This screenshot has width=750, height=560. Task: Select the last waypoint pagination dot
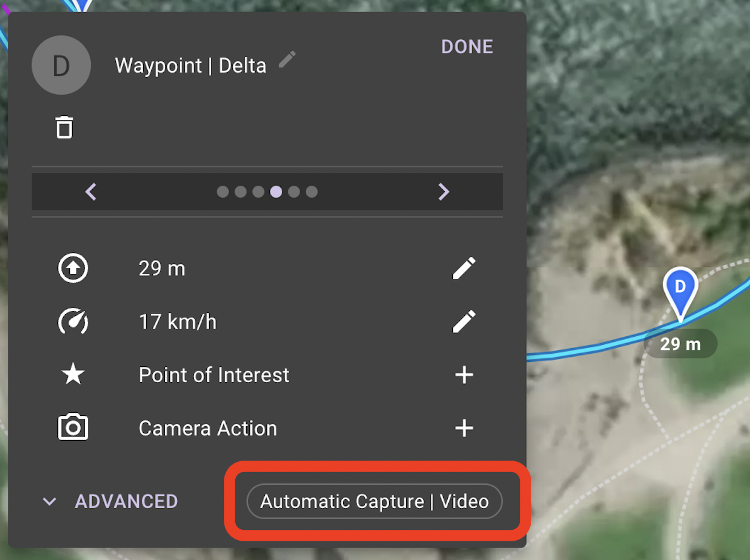pyautogui.click(x=312, y=192)
